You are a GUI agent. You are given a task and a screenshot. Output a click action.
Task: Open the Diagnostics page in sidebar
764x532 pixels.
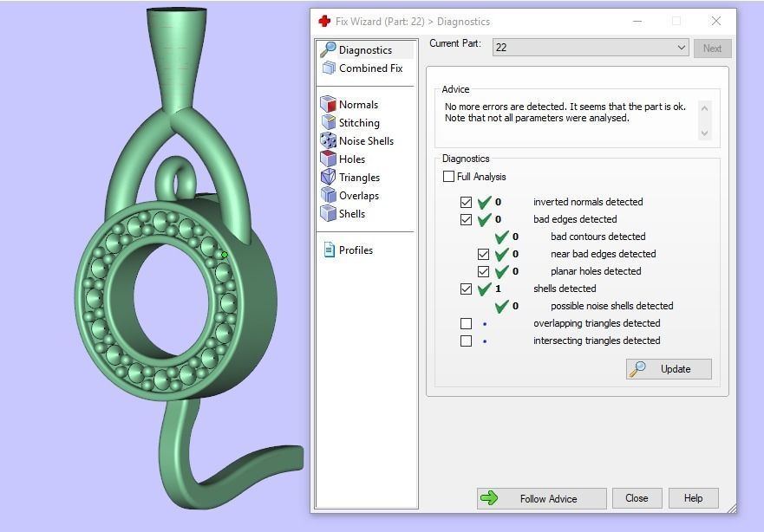pyautogui.click(x=365, y=50)
